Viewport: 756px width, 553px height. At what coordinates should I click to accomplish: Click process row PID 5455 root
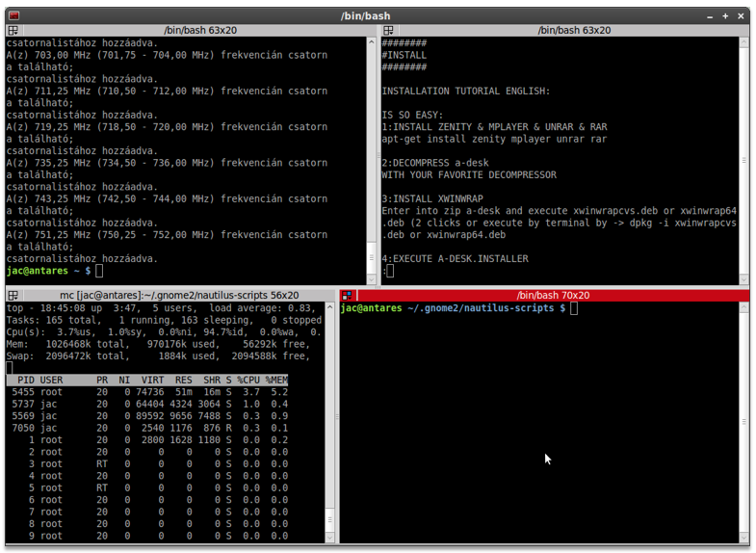(149, 392)
